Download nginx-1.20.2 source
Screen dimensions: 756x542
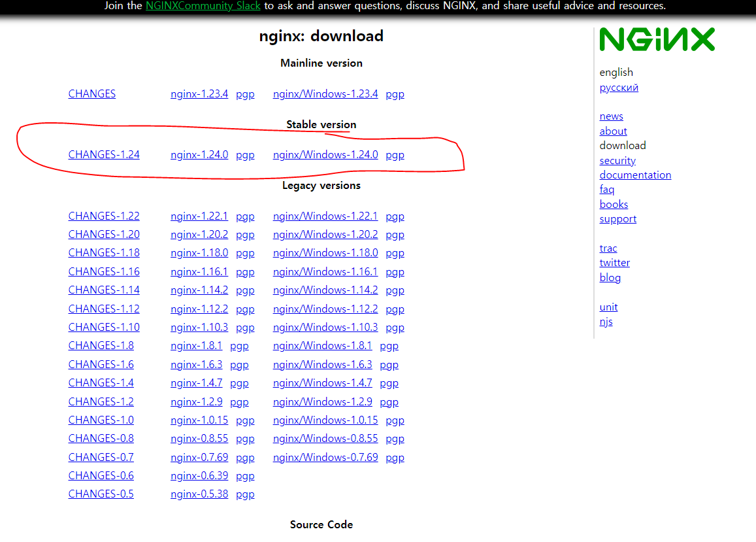pyautogui.click(x=199, y=234)
